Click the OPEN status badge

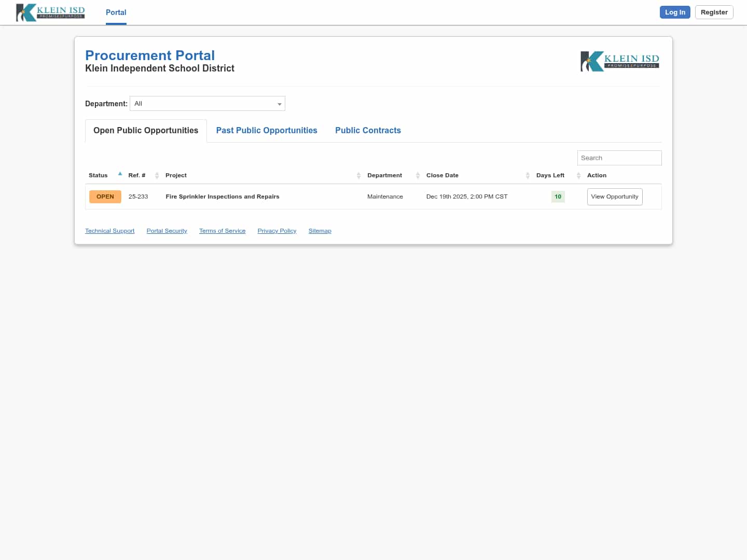pyautogui.click(x=105, y=197)
